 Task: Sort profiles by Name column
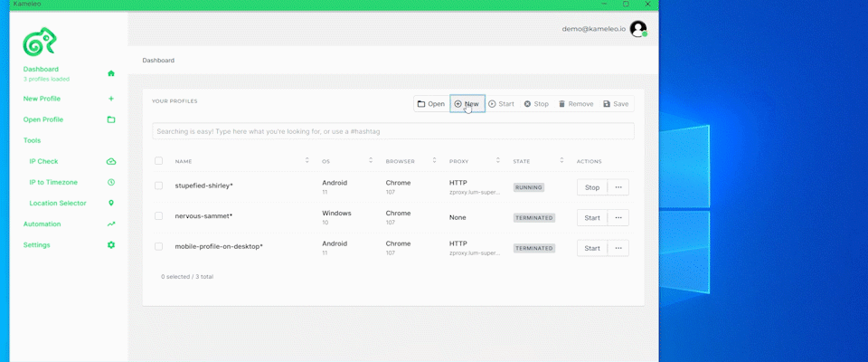(x=307, y=161)
